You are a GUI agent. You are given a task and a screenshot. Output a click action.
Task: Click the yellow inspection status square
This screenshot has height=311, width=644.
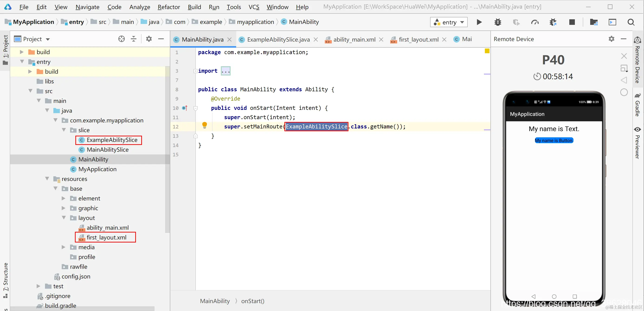pyautogui.click(x=487, y=51)
